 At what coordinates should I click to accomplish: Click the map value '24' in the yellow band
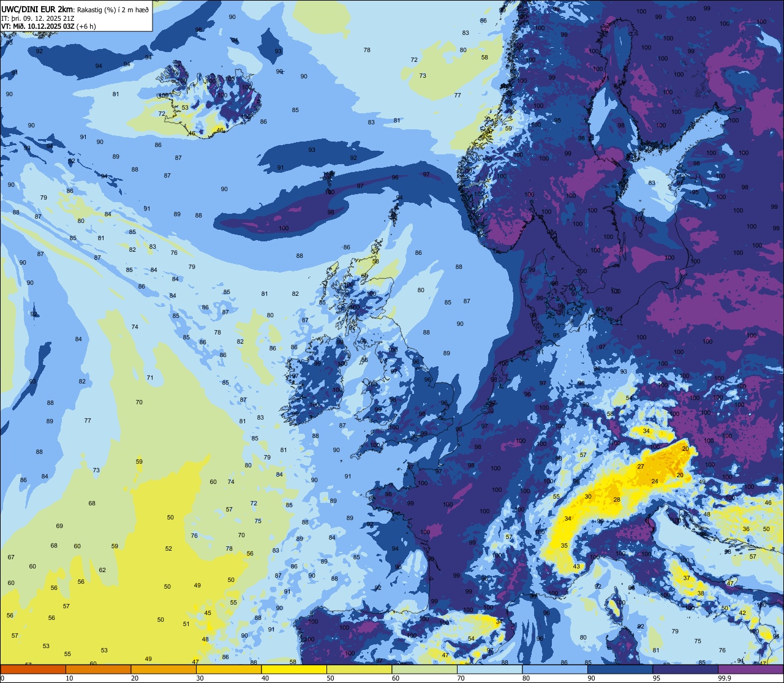pyautogui.click(x=655, y=481)
